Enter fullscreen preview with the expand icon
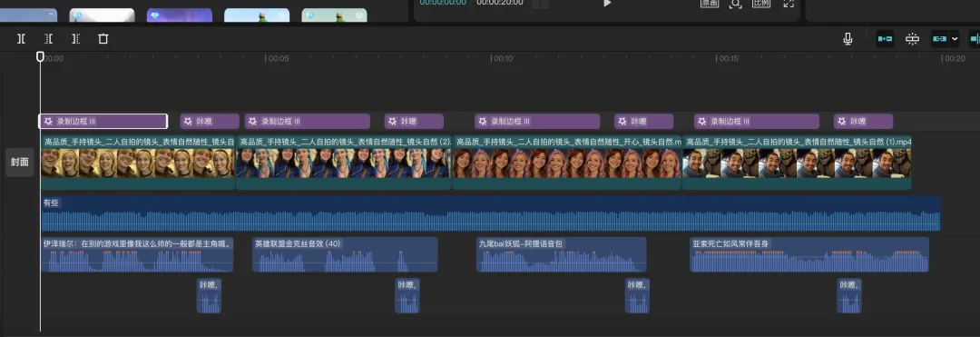Viewport: 980px width, 337px height. (789, 3)
